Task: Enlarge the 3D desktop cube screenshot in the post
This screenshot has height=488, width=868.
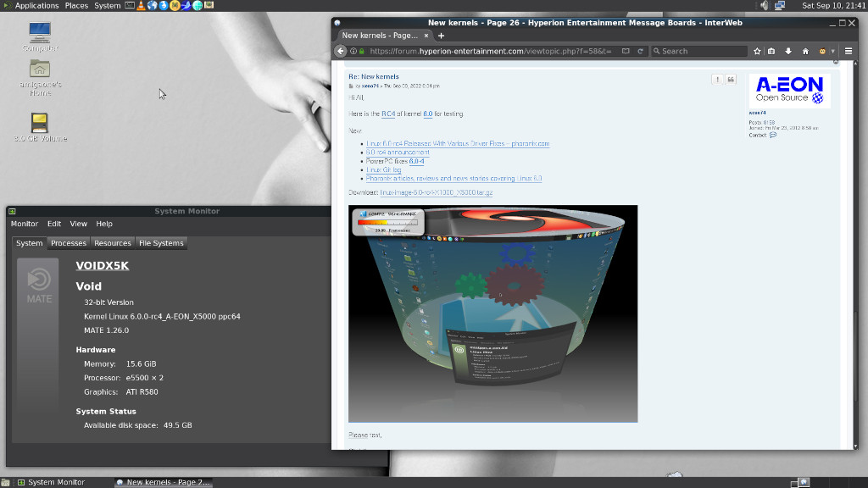Action: pos(492,313)
